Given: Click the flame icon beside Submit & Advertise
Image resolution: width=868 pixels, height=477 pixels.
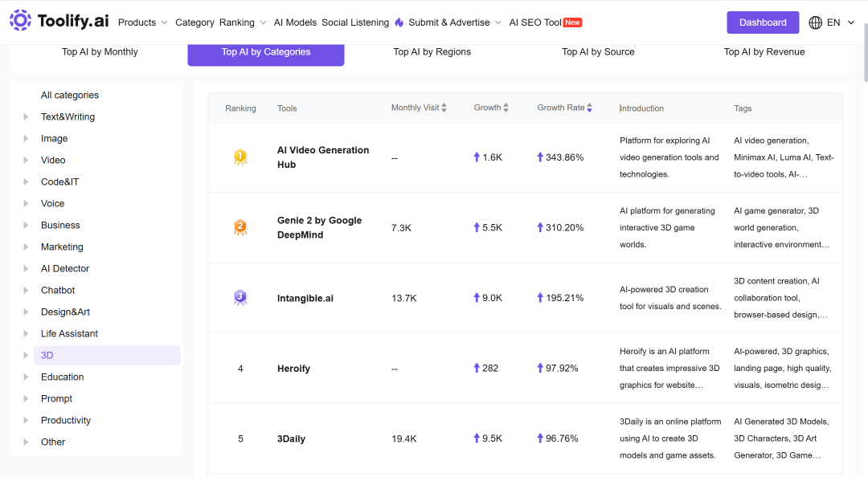Looking at the screenshot, I should pos(399,22).
